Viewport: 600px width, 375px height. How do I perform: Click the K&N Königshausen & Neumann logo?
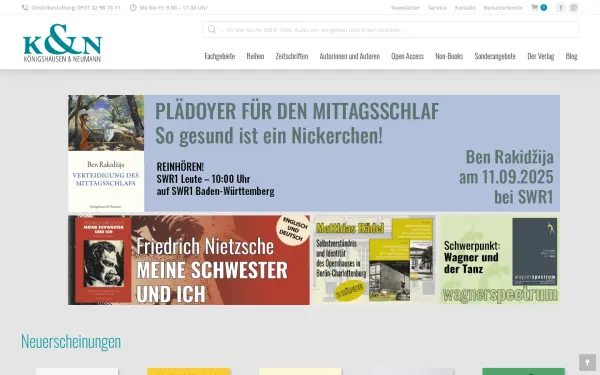point(62,43)
